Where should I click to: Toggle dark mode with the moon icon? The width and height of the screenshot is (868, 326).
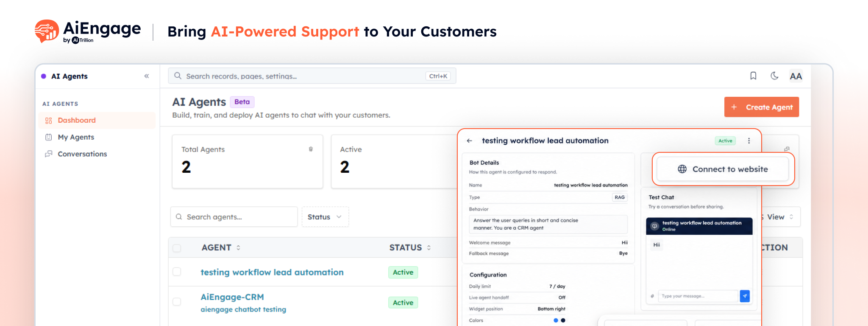point(774,76)
